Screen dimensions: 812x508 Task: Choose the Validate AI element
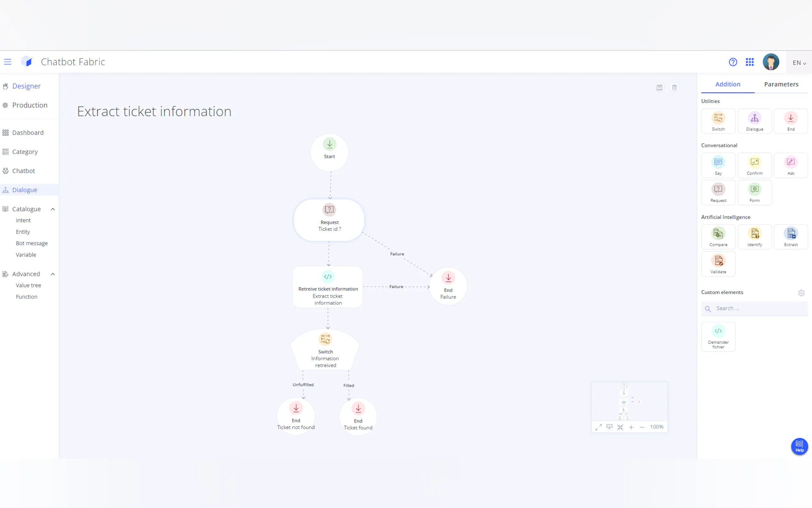click(718, 264)
